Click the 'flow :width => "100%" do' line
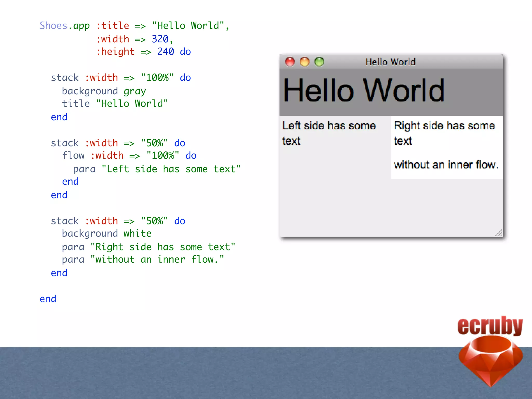The width and height of the screenshot is (532, 399). pyautogui.click(x=129, y=156)
